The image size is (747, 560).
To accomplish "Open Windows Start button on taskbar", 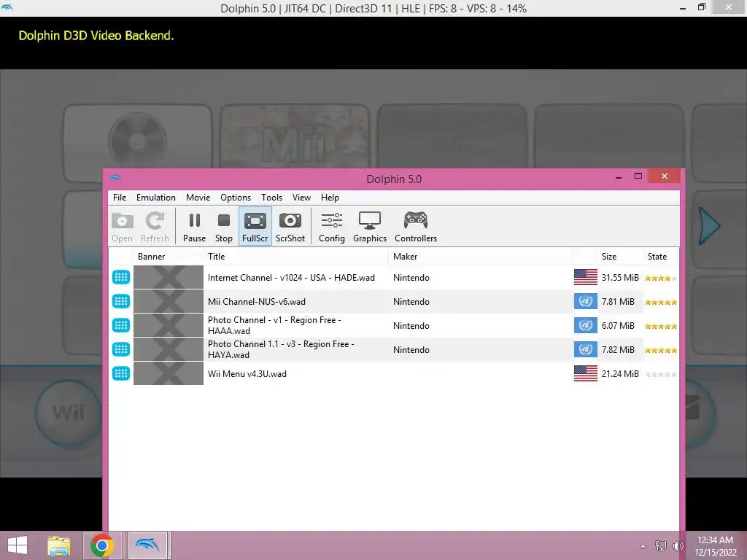I will (x=18, y=545).
